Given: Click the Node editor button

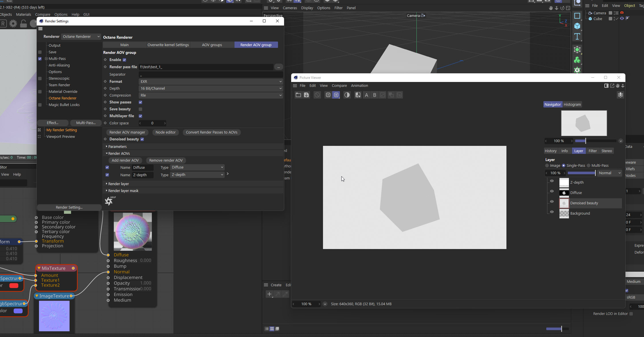Looking at the screenshot, I should pos(165,132).
